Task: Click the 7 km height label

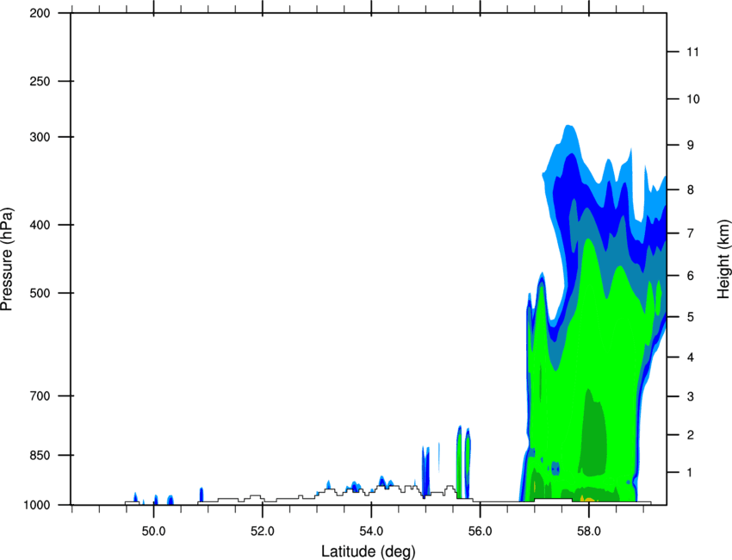Action: pos(691,233)
